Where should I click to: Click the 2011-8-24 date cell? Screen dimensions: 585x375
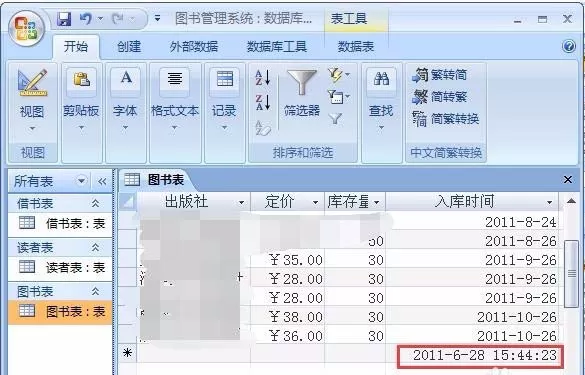[x=472, y=222]
